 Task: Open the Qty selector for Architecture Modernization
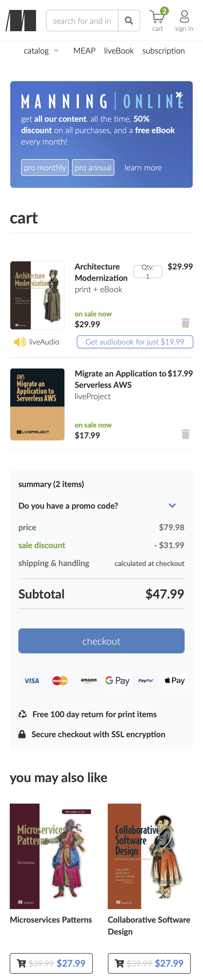click(148, 272)
